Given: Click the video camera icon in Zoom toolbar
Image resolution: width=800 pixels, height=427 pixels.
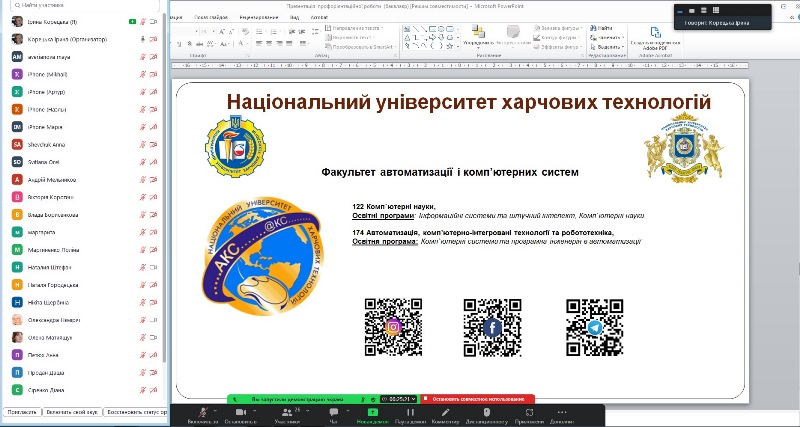Looking at the screenshot, I should tap(240, 411).
